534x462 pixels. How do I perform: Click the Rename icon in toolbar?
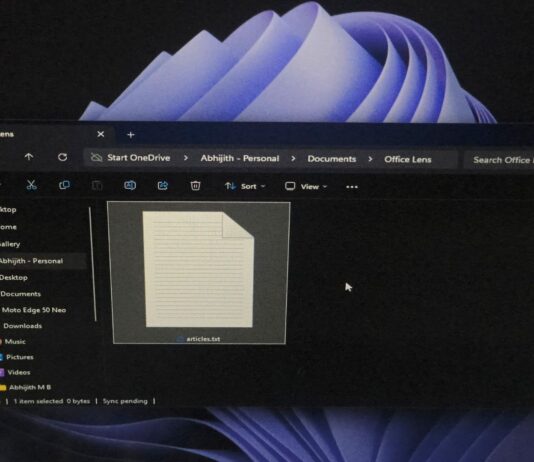[x=130, y=186]
